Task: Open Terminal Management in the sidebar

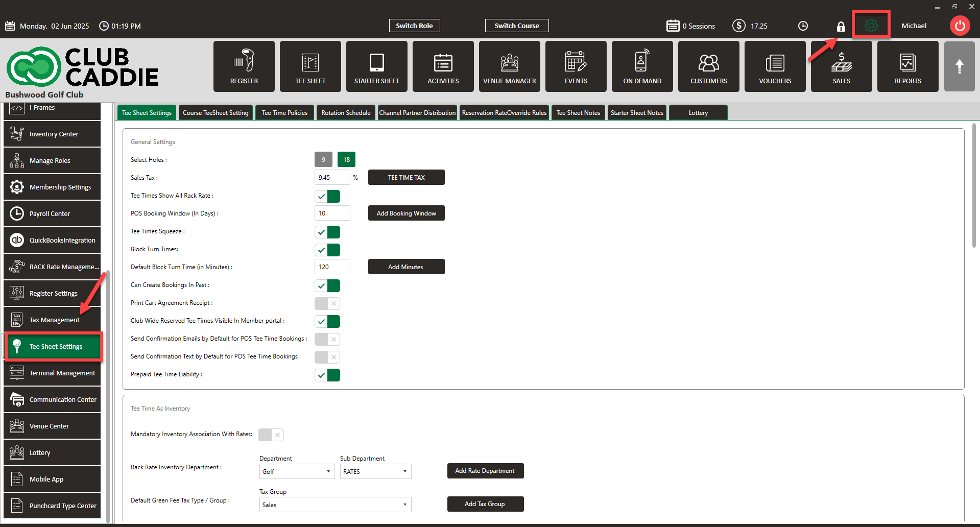Action: pos(52,373)
